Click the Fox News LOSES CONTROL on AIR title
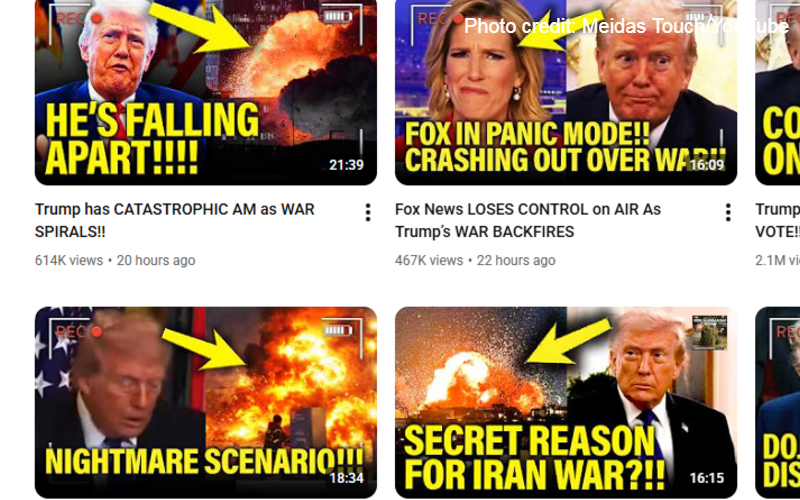The width and height of the screenshot is (800, 500). [x=528, y=220]
